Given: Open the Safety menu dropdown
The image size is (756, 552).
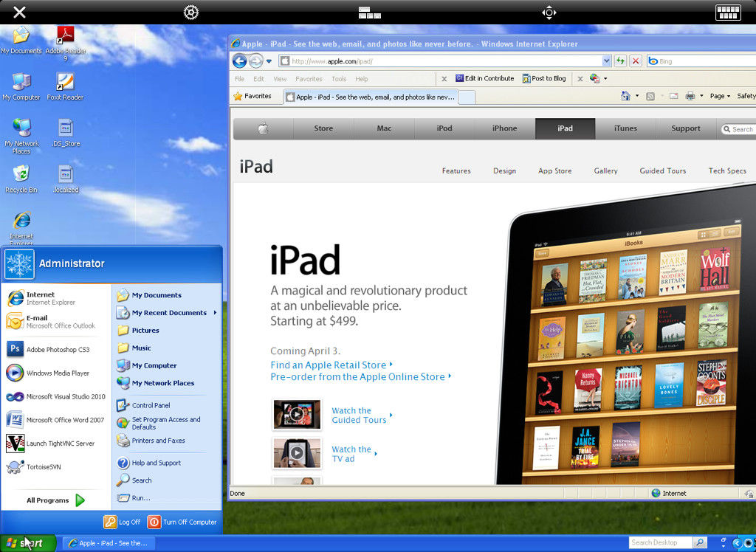Looking at the screenshot, I should click(746, 96).
